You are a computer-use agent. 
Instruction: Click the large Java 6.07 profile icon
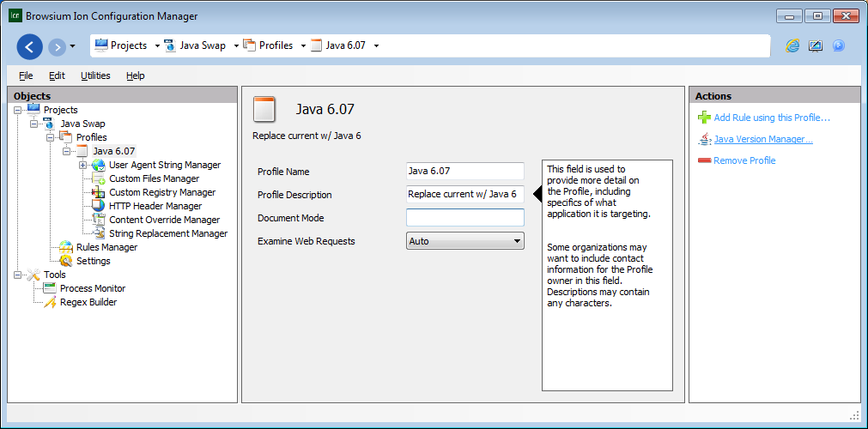tap(264, 109)
